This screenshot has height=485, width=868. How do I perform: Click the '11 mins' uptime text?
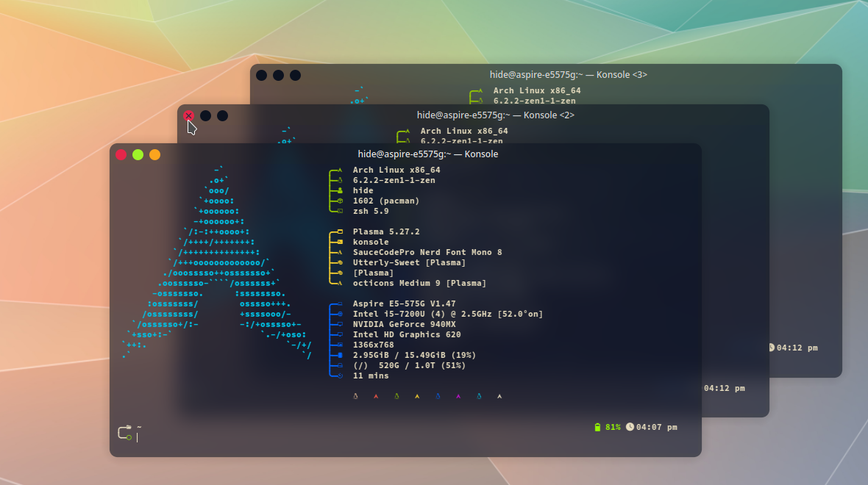tap(371, 376)
